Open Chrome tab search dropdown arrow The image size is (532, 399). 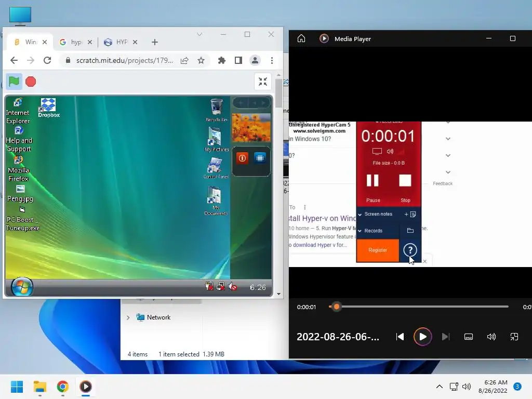pyautogui.click(x=199, y=34)
